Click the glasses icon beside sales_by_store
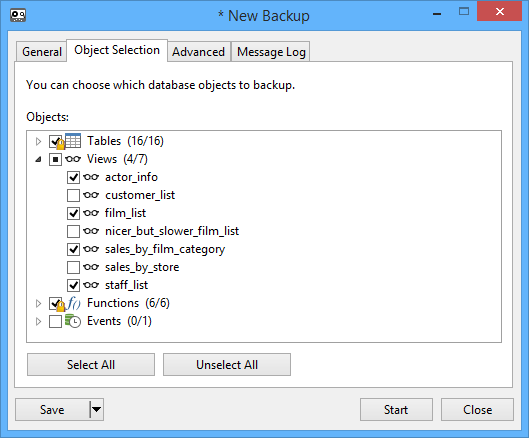This screenshot has height=438, width=529. pyautogui.click(x=91, y=267)
